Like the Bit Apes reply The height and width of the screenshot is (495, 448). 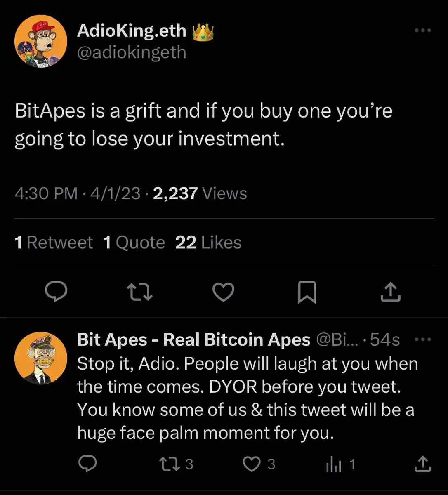(x=251, y=464)
